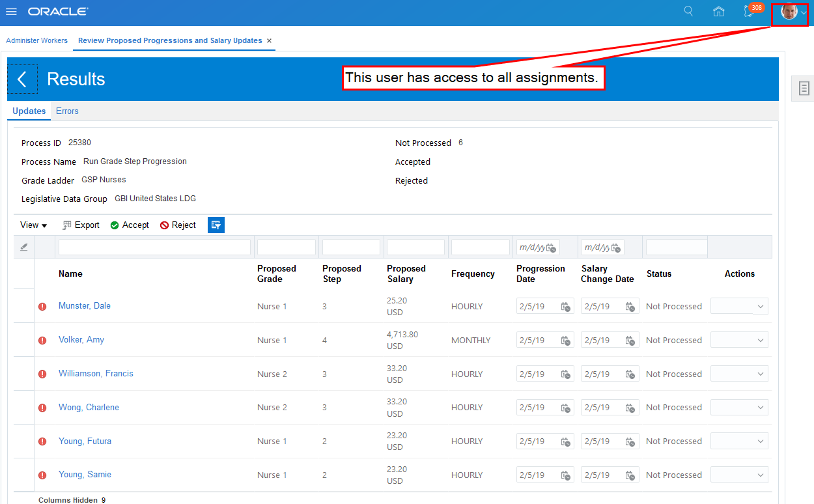Expand Actions dropdown for Williamson, Francis
The height and width of the screenshot is (504, 814).
739,374
